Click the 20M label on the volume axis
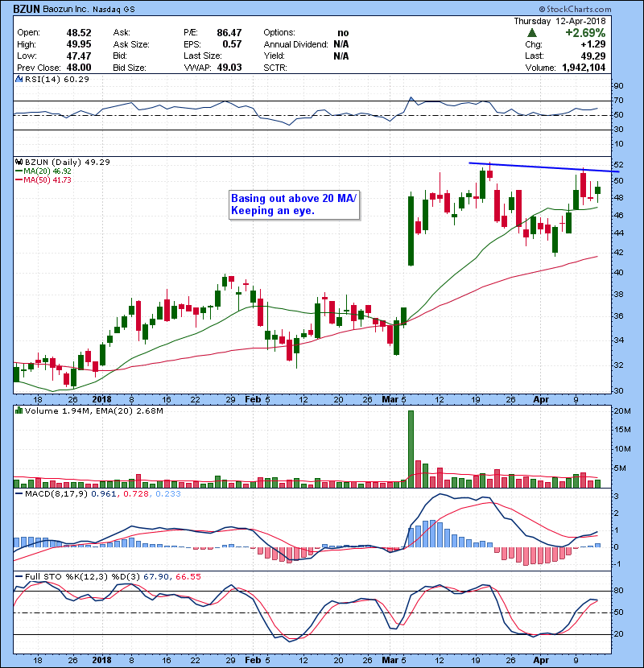Image resolution: width=644 pixels, height=668 pixels. [x=621, y=411]
